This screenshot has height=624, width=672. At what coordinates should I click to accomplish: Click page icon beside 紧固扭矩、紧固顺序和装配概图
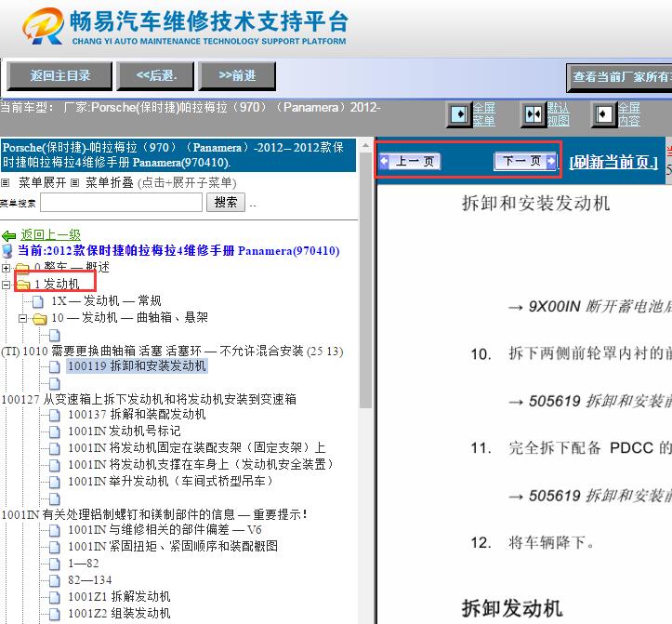[x=55, y=547]
